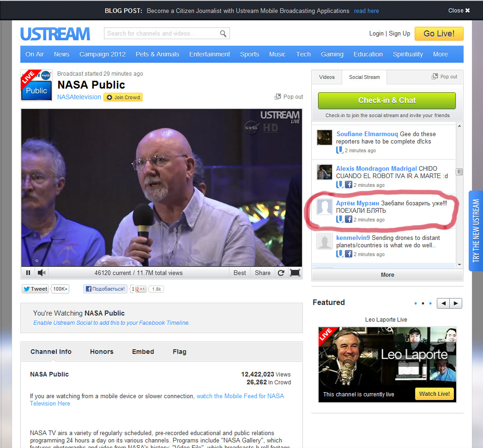This screenshot has width=483, height=448.
Task: Click the USTREAM logo
Action: click(x=55, y=34)
